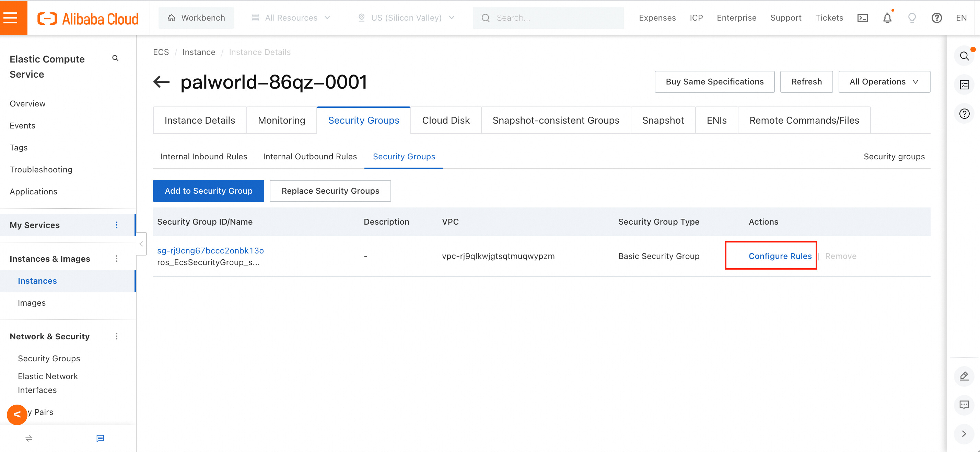Open Events in the sidebar
This screenshot has height=452, width=980.
(x=22, y=126)
